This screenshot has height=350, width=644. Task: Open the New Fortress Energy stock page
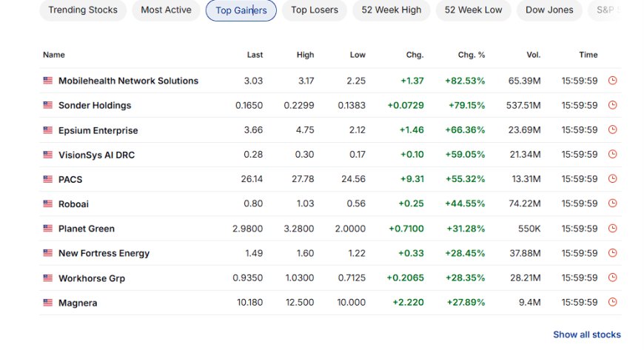tap(104, 254)
